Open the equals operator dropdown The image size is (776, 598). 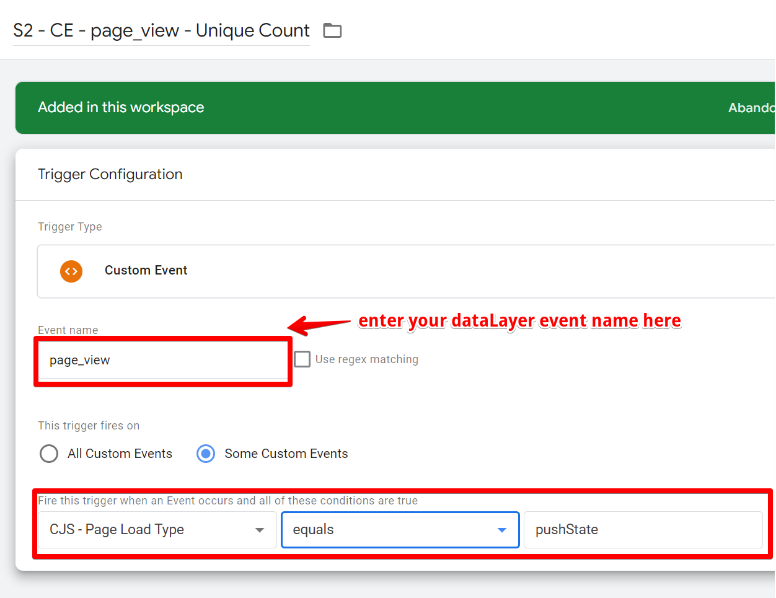(x=400, y=530)
